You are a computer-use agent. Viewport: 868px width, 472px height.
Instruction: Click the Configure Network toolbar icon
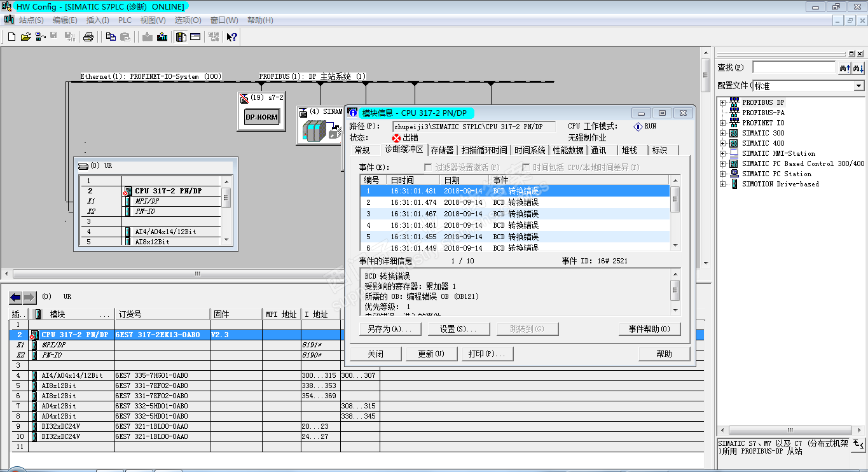click(214, 37)
